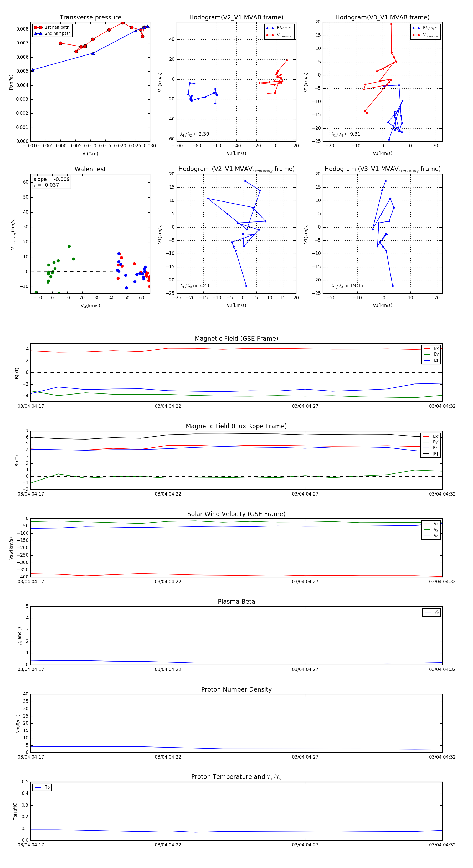473x868 pixels.
Task: Click the "Plasma Beta" panel title
Action: tap(236, 602)
